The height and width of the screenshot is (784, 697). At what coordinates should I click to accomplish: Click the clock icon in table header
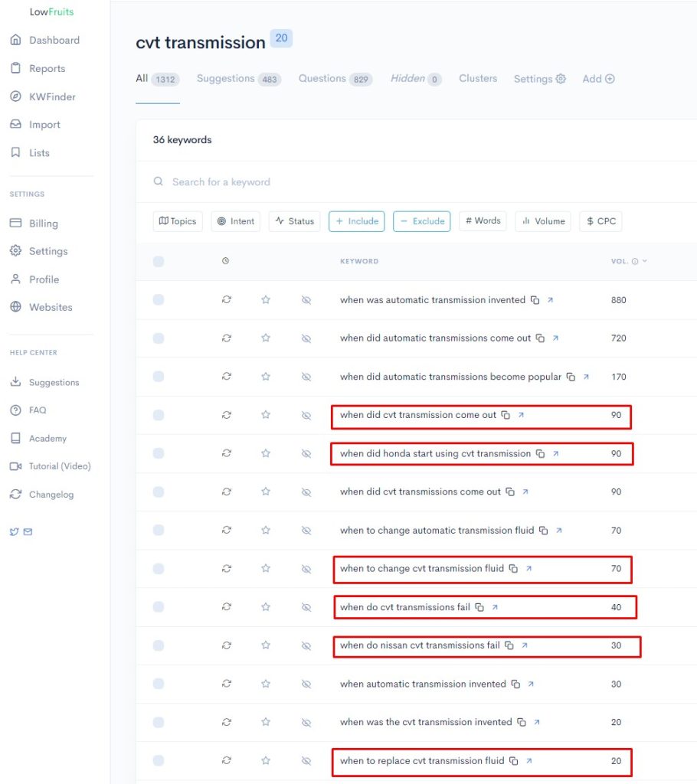point(226,261)
